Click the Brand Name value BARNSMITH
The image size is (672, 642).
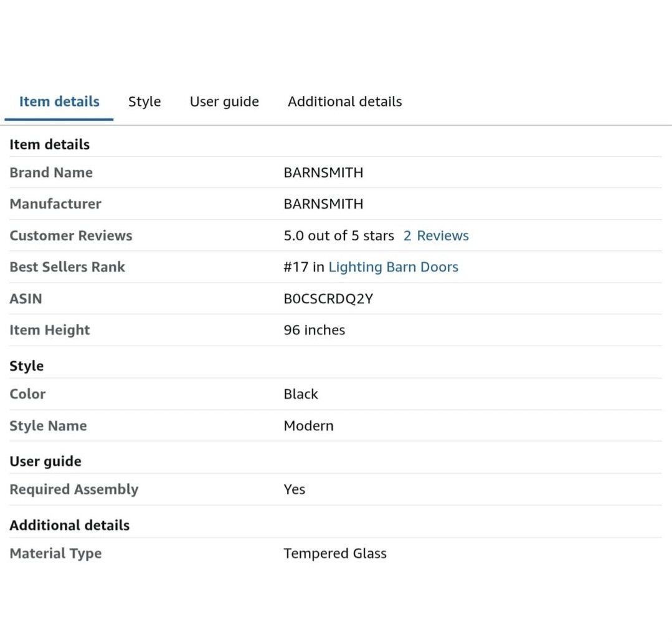tap(323, 173)
